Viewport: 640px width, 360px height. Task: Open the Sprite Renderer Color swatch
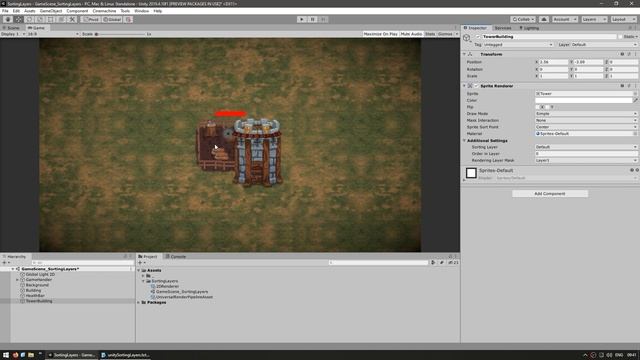584,100
